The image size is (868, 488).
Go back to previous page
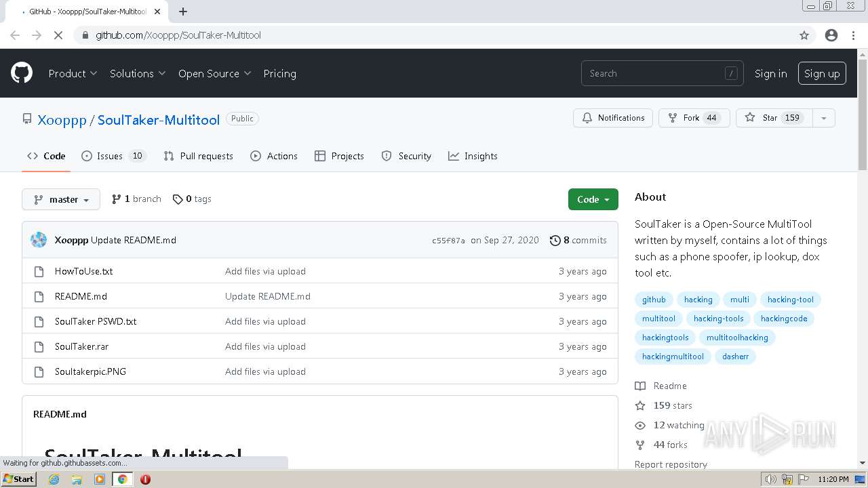pyautogui.click(x=15, y=35)
